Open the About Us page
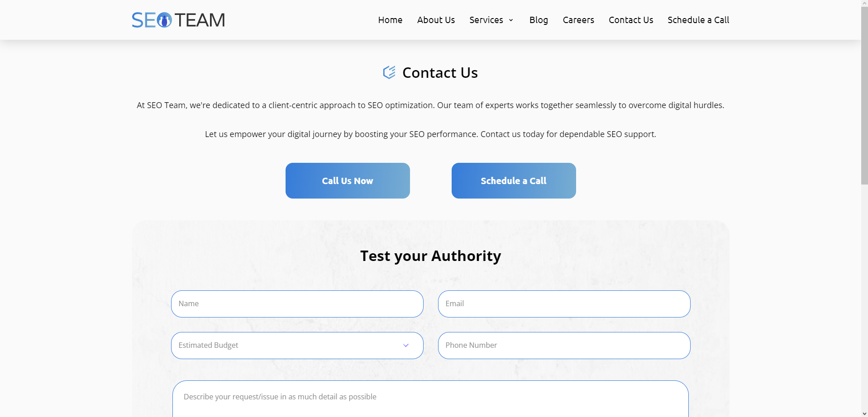This screenshot has height=417, width=868. [x=436, y=20]
